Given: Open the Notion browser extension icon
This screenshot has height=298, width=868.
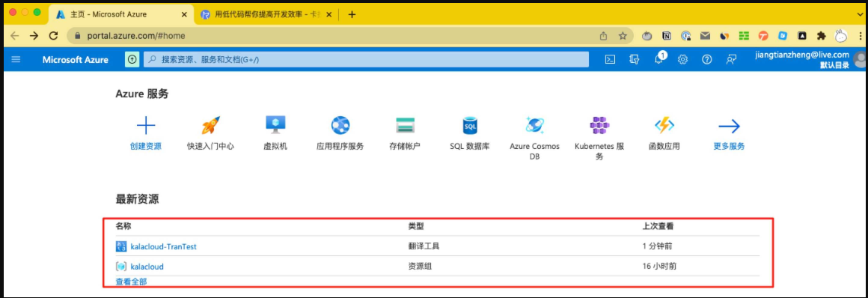Looking at the screenshot, I should coord(667,36).
